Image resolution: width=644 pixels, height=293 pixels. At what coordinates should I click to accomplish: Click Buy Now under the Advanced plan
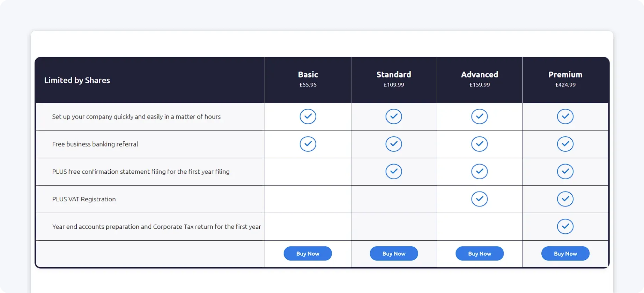point(479,254)
